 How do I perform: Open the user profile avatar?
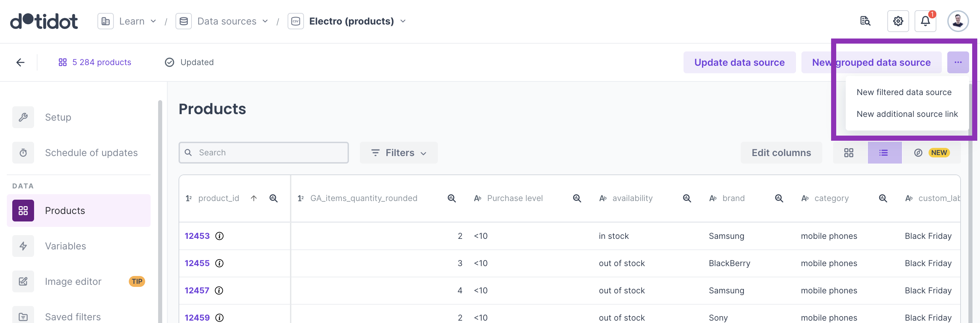point(958,21)
